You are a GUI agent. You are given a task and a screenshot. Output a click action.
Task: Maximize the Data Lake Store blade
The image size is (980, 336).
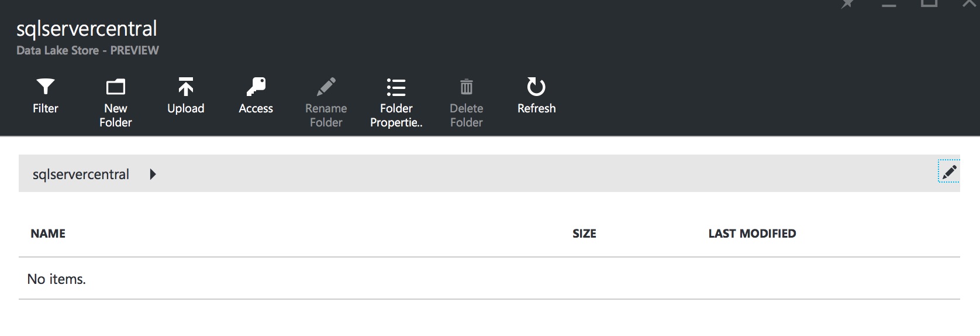[x=929, y=3]
